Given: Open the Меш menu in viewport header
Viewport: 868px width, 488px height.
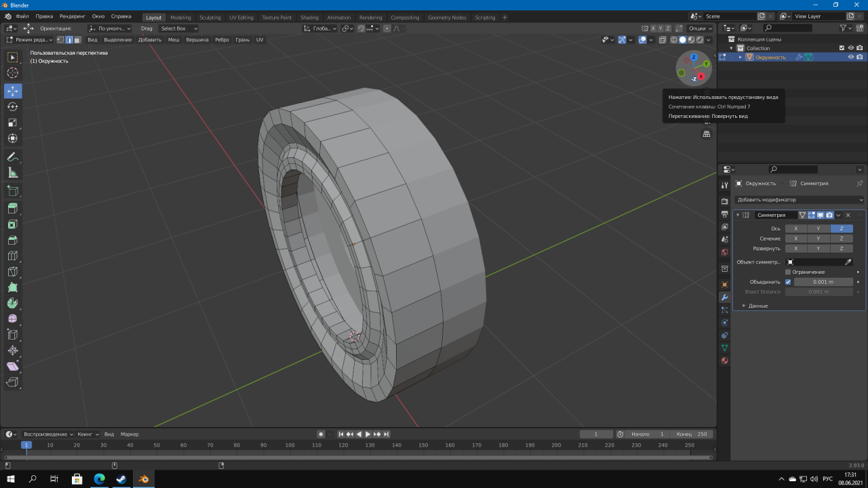Looking at the screenshot, I should pos(174,40).
